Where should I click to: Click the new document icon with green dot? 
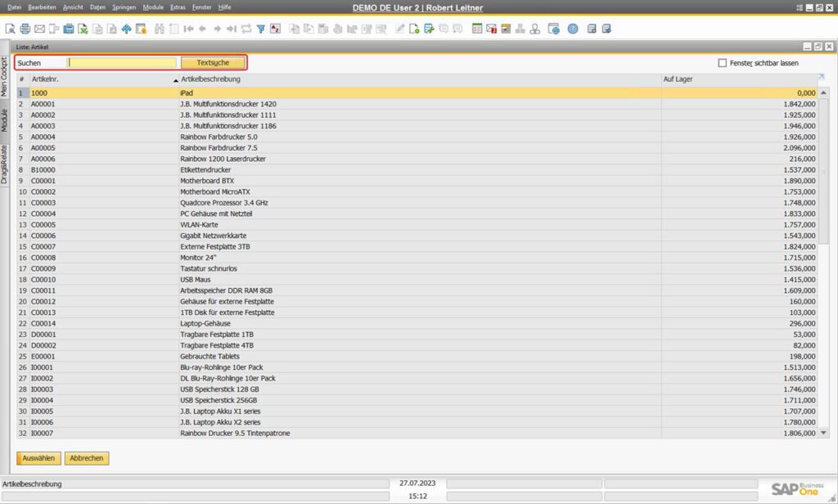414,29
